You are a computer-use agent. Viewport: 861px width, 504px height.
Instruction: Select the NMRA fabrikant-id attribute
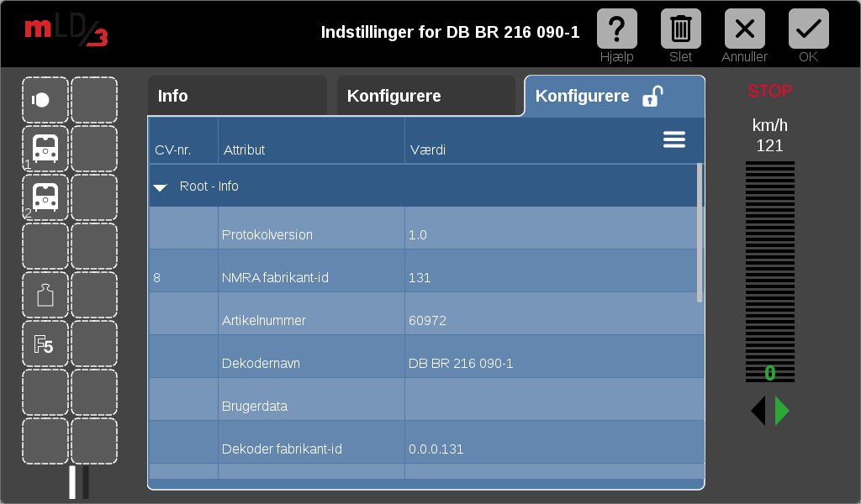pyautogui.click(x=275, y=277)
